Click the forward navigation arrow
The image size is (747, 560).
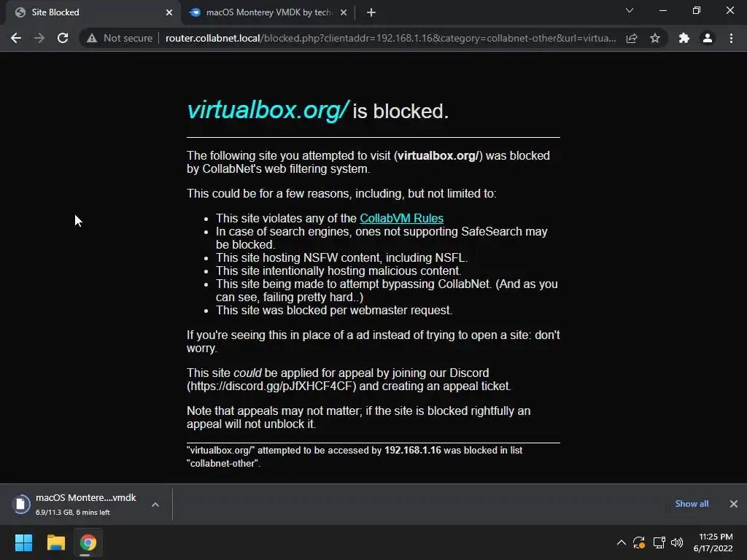point(39,38)
